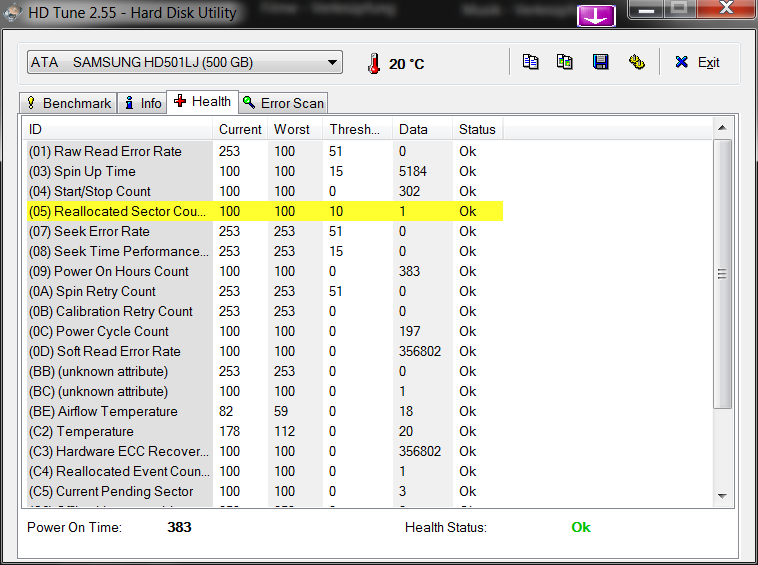
Task: Select the Health tab
Action: point(203,101)
